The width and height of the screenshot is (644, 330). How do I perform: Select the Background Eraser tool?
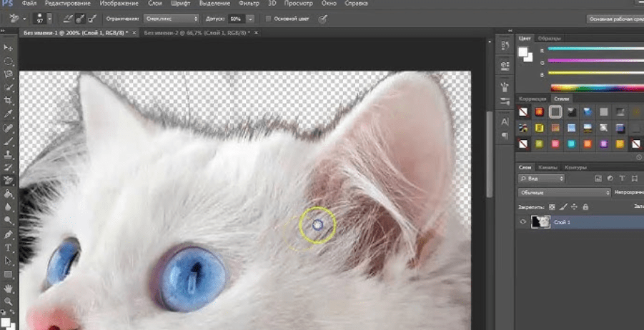8,181
